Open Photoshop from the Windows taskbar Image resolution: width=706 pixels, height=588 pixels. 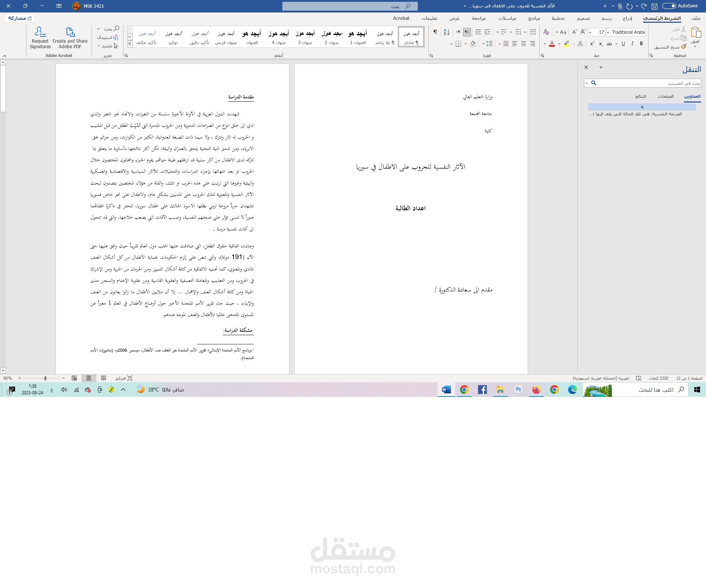518,390
